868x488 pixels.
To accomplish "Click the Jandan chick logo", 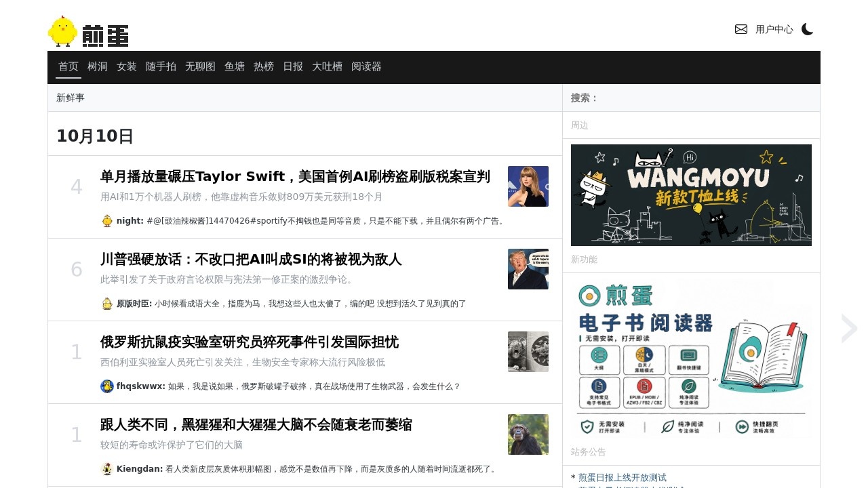I will (63, 31).
